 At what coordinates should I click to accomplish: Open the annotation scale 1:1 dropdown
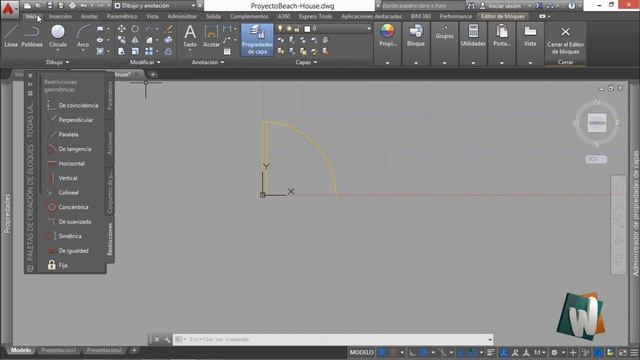tap(540, 352)
